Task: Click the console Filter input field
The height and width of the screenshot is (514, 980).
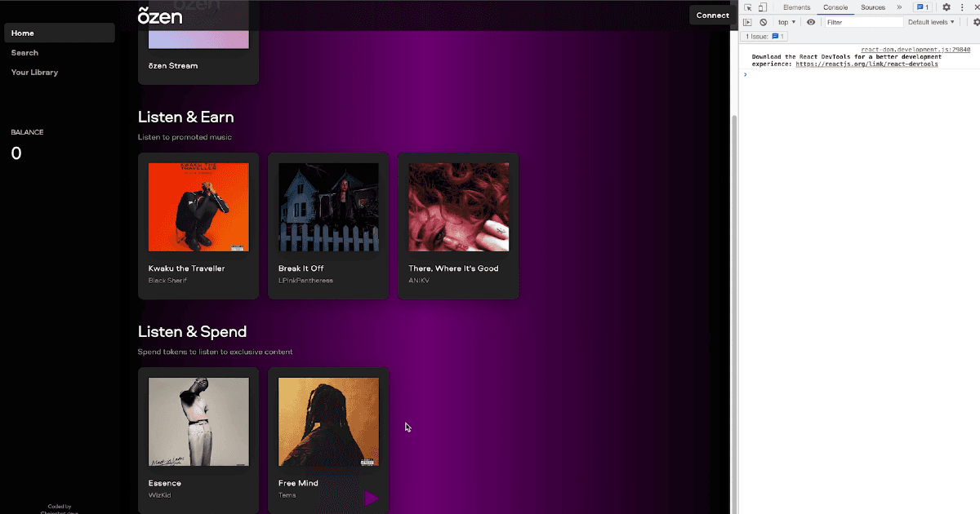Action: [x=862, y=22]
